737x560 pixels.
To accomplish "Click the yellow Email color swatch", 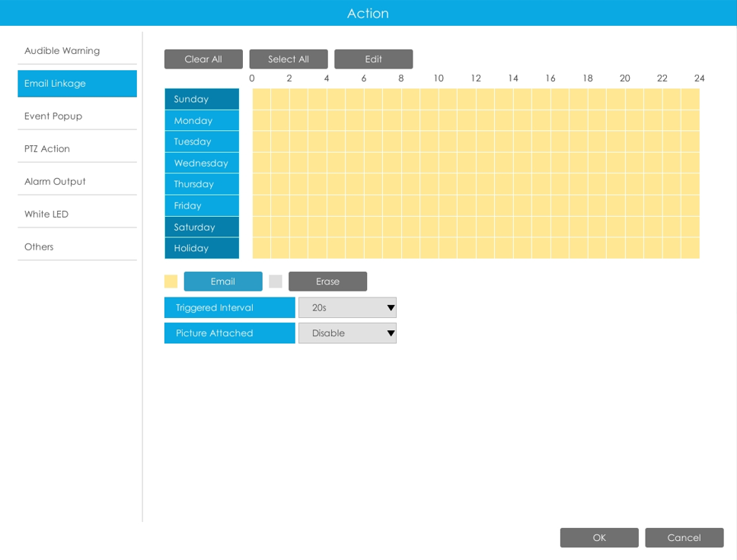I will tap(171, 282).
